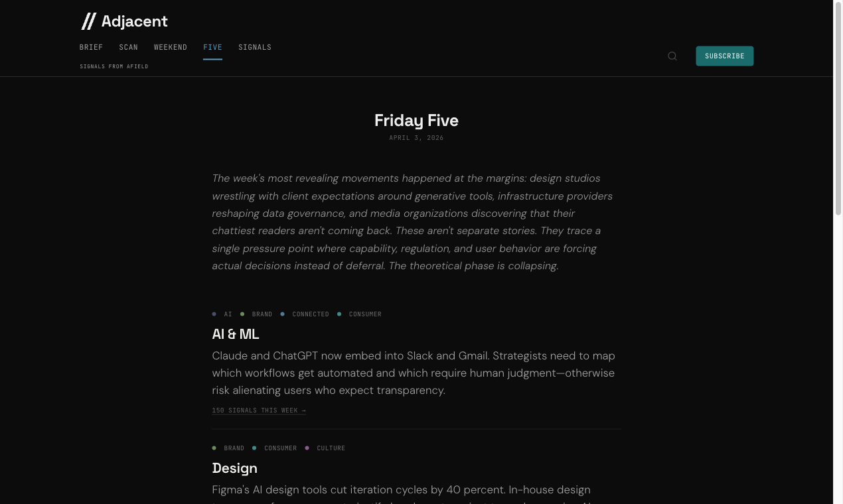The image size is (843, 504).
Task: Open the Design section heading
Action: [234, 468]
